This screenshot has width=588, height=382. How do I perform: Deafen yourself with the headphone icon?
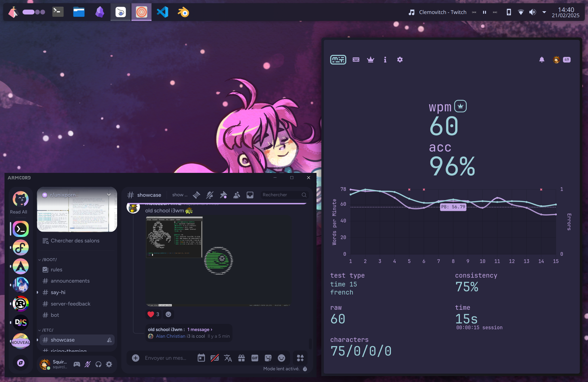click(98, 364)
